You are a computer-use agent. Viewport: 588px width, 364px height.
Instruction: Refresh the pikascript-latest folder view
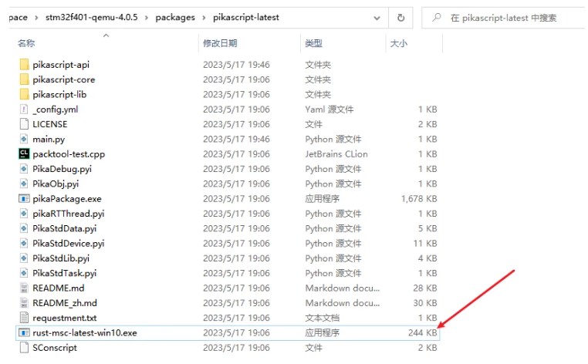(401, 18)
